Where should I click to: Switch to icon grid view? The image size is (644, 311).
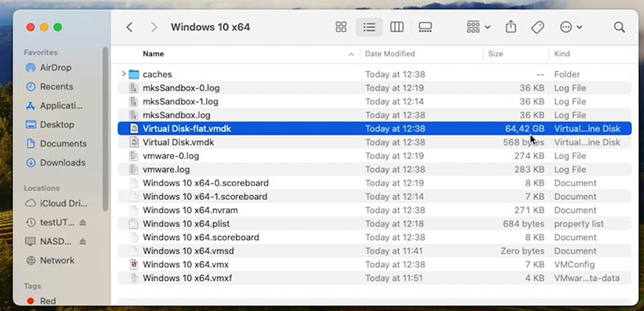(341, 27)
